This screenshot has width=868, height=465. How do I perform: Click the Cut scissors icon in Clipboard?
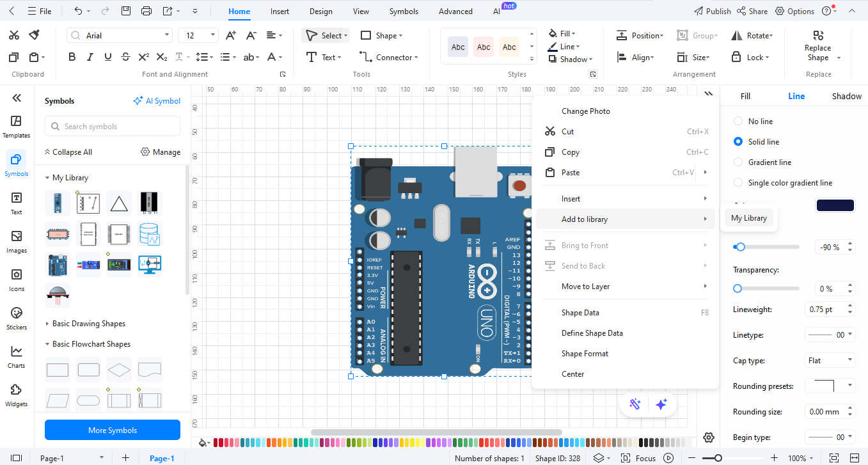14,35
